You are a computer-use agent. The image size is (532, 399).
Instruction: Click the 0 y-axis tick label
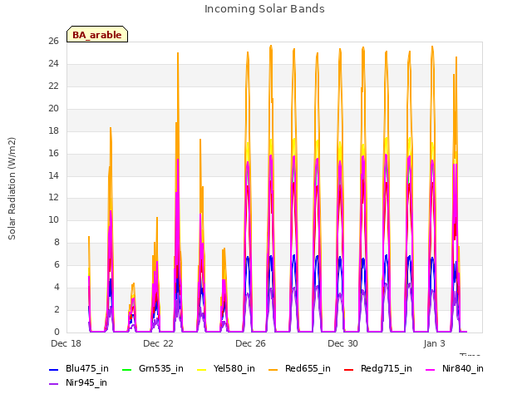click(x=57, y=332)
